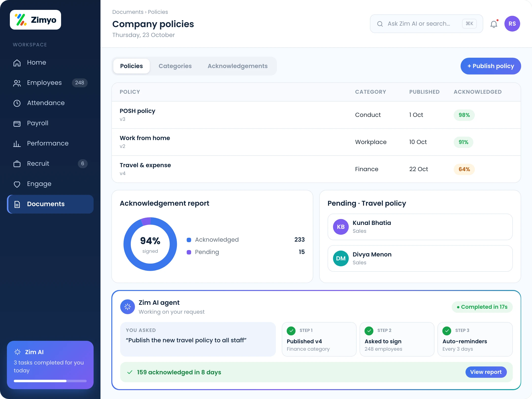This screenshot has width=532, height=399.
Task: Click the Documents file icon
Action: pos(17,204)
